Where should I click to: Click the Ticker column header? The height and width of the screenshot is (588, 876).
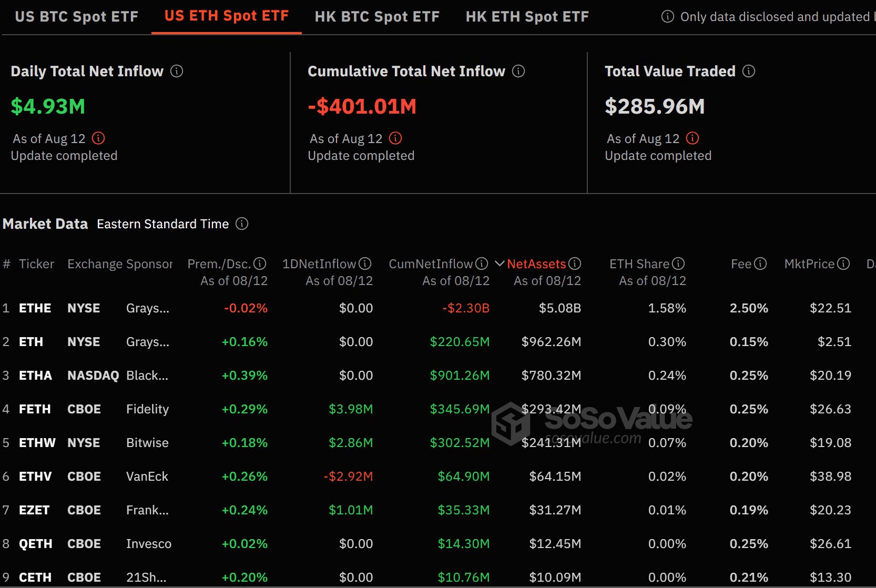[36, 263]
